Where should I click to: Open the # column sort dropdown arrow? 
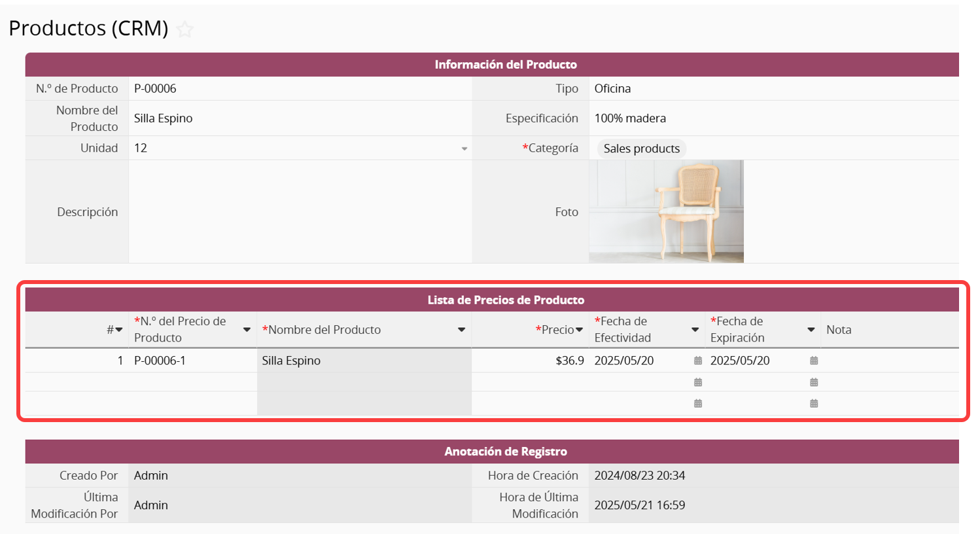tap(119, 330)
